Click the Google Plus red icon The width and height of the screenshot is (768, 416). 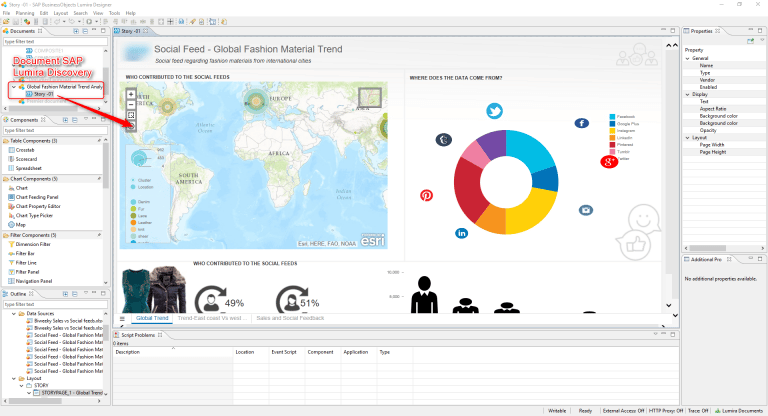[607, 162]
